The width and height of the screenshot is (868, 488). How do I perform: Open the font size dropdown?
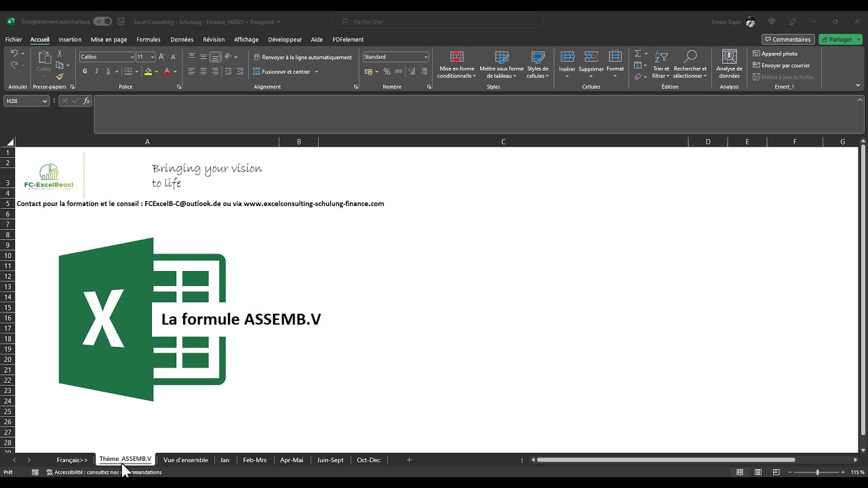152,57
